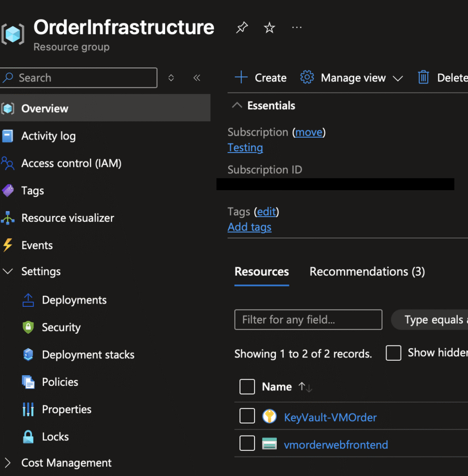Click the Name column header
Screen dimensions: 468x476
[276, 387]
